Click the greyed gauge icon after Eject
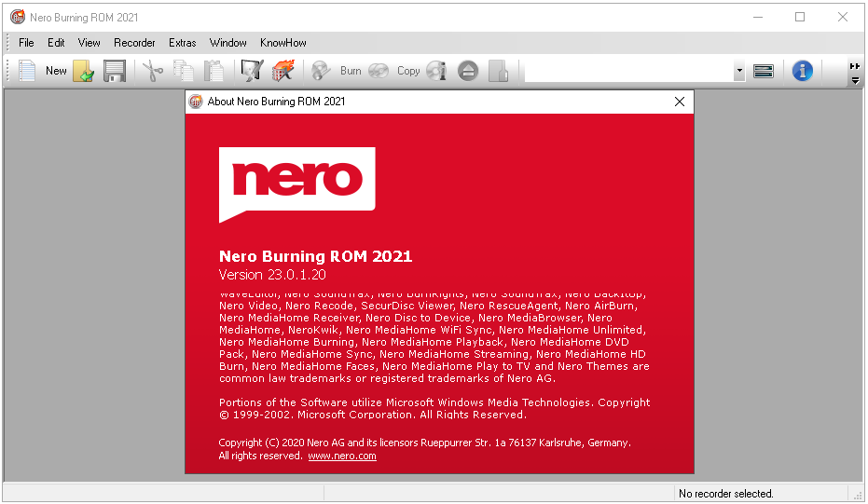The height and width of the screenshot is (504, 868). [498, 71]
